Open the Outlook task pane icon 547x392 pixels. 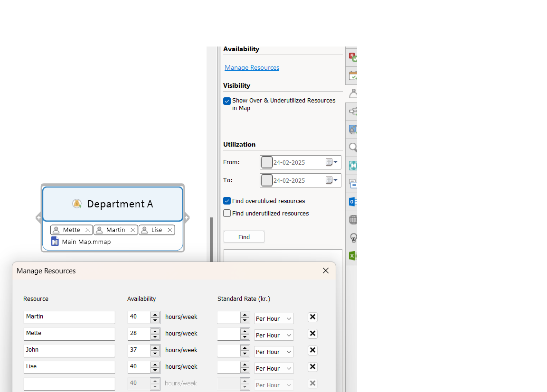point(352,202)
